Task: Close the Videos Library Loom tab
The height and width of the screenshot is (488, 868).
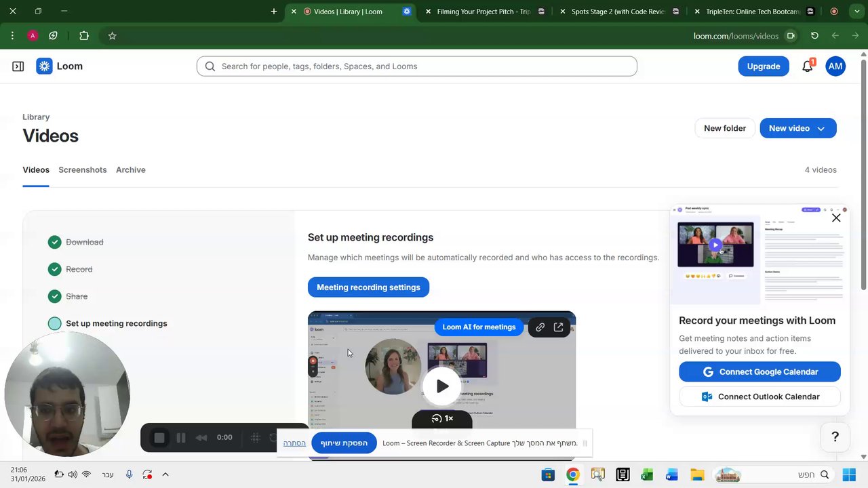Action: click(294, 12)
